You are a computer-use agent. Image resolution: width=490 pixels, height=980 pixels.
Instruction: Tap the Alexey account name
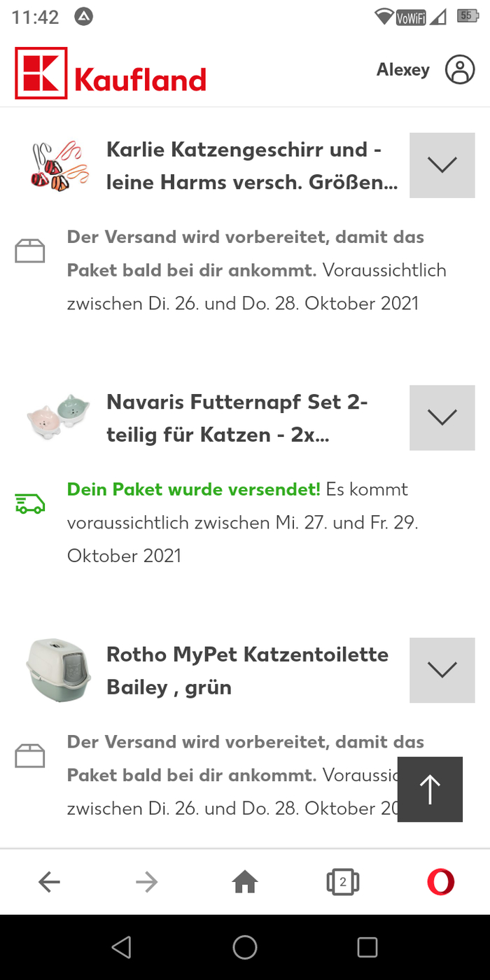402,70
